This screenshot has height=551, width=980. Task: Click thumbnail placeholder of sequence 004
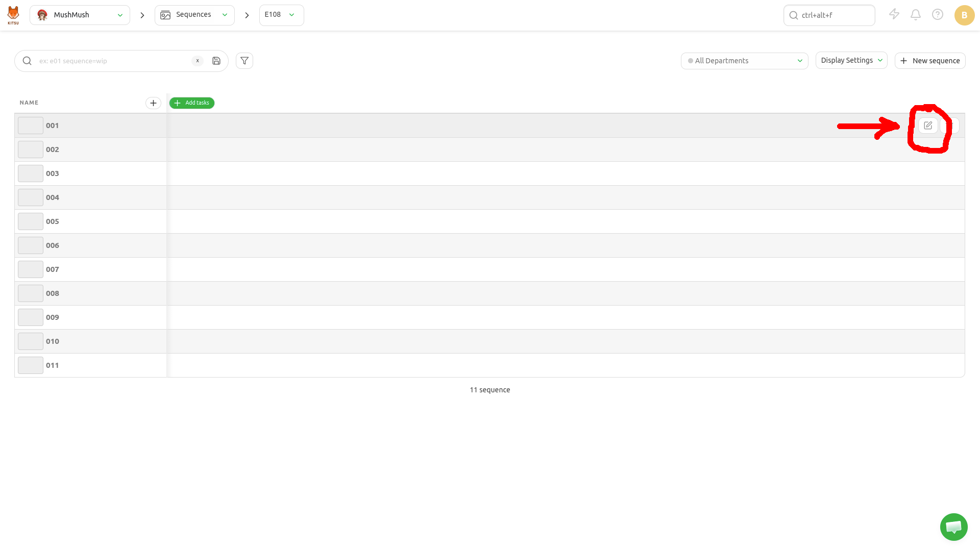click(x=31, y=197)
